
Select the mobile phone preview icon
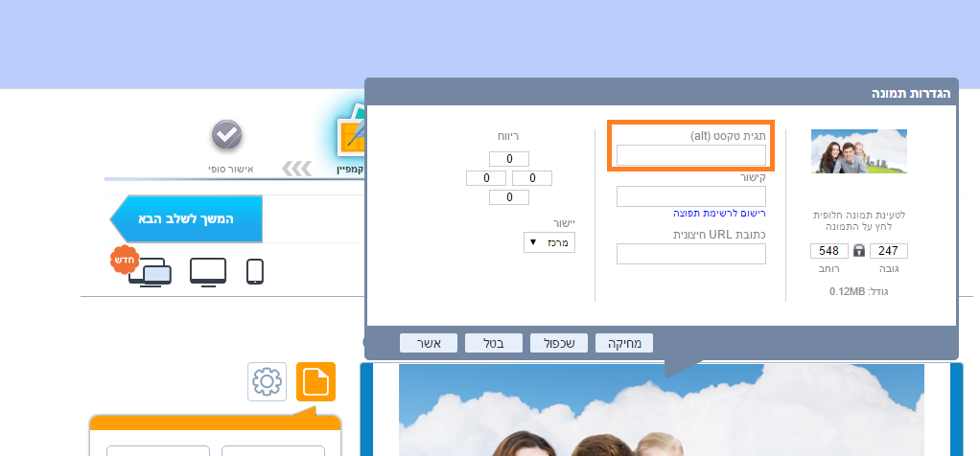(255, 272)
